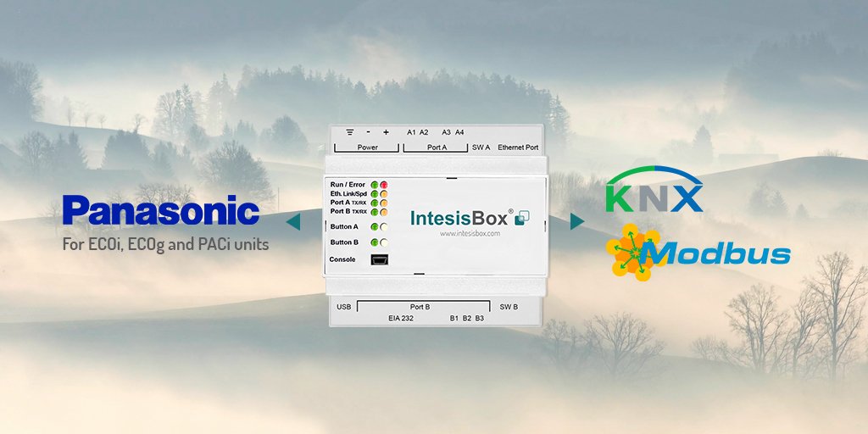
Task: Click the 'Button B' label
Action: [344, 242]
